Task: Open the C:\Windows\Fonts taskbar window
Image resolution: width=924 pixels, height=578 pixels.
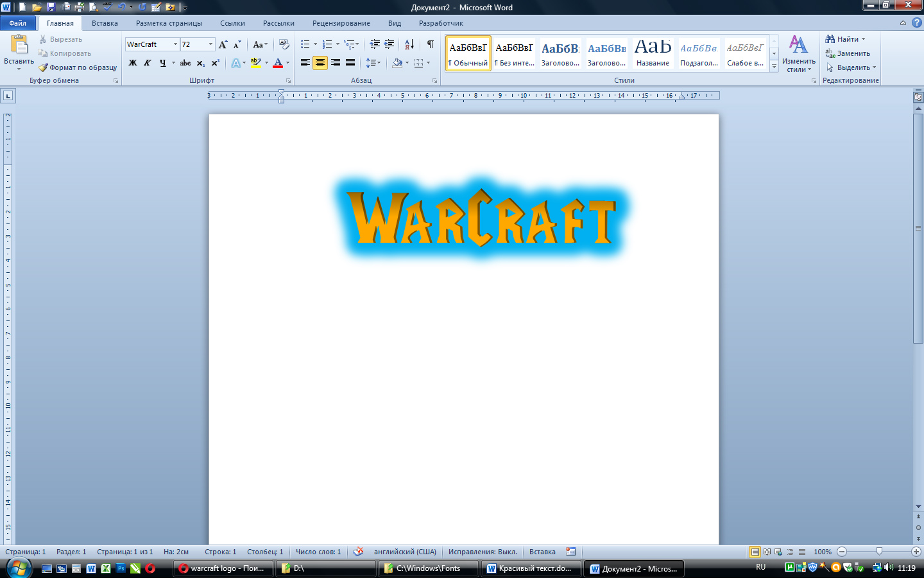Action: coord(429,568)
